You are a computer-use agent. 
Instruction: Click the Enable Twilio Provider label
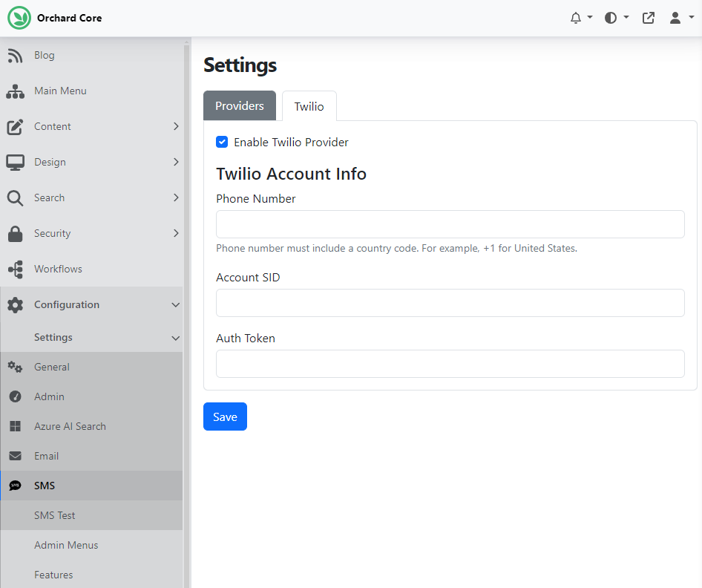(291, 142)
